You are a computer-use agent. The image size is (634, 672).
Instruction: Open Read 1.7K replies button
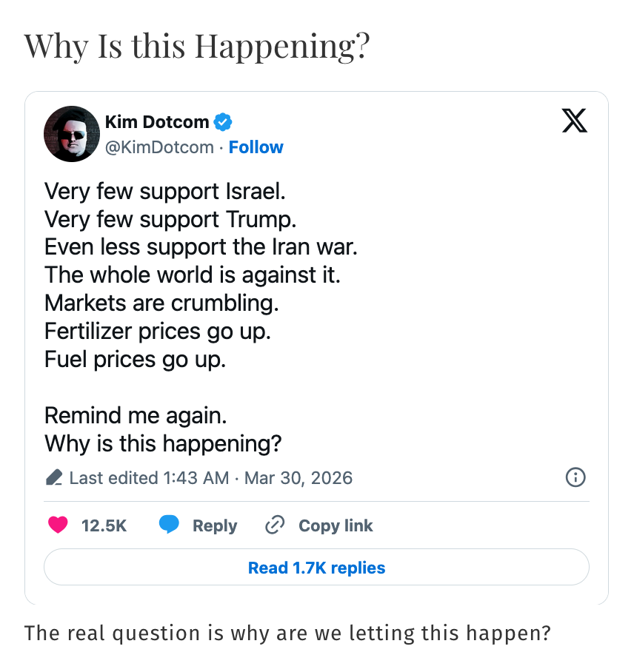click(x=316, y=568)
